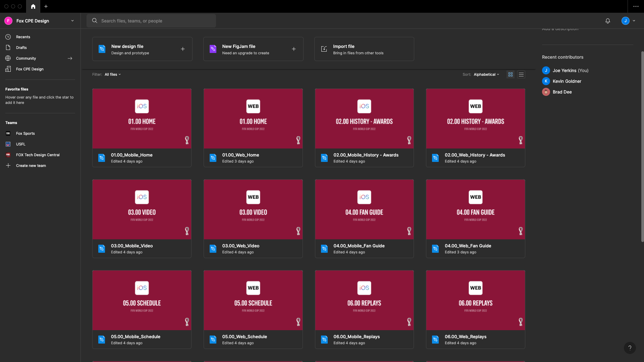Click file icon next to 01.00_Mobile_Home
The height and width of the screenshot is (362, 644).
point(102,158)
